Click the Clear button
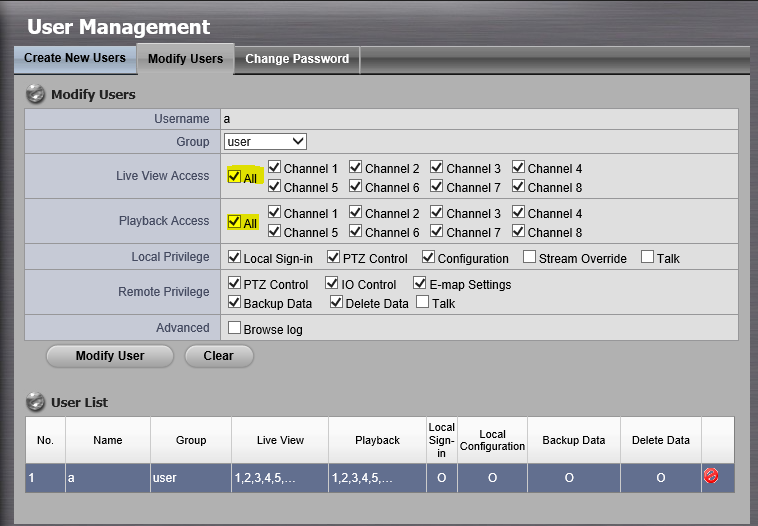Image resolution: width=758 pixels, height=526 pixels. coord(218,355)
